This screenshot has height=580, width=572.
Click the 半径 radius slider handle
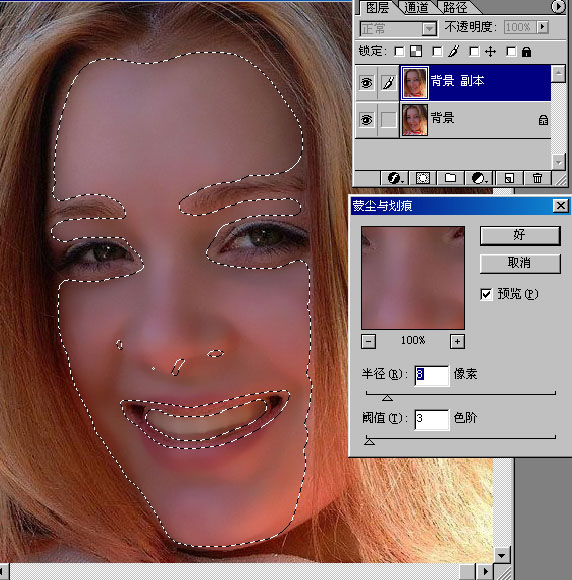pos(387,398)
